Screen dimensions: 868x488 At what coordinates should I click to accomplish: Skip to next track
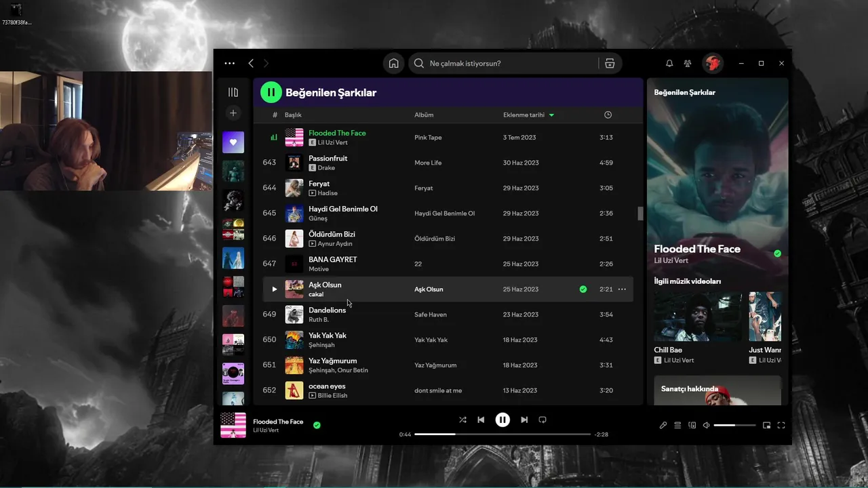(524, 420)
